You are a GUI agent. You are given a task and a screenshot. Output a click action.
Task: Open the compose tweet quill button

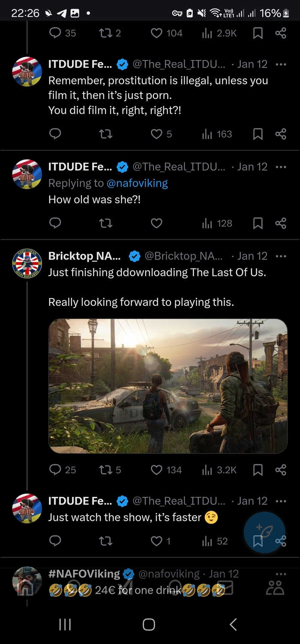point(265,532)
